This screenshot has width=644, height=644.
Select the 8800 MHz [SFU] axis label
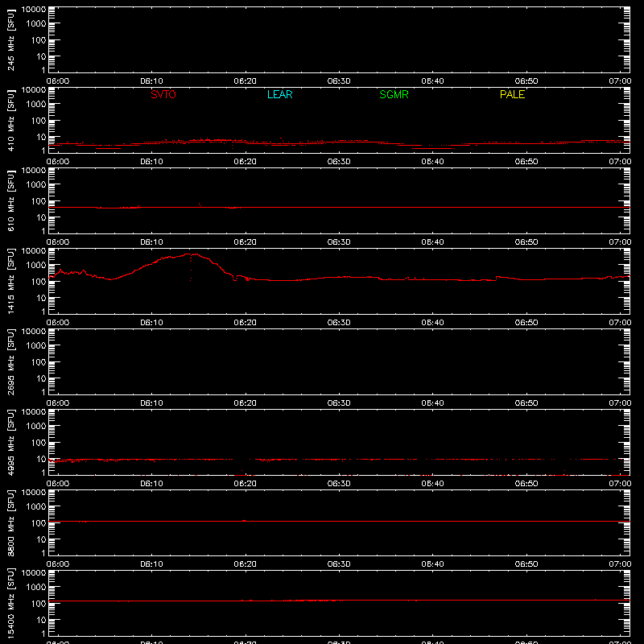(10, 522)
